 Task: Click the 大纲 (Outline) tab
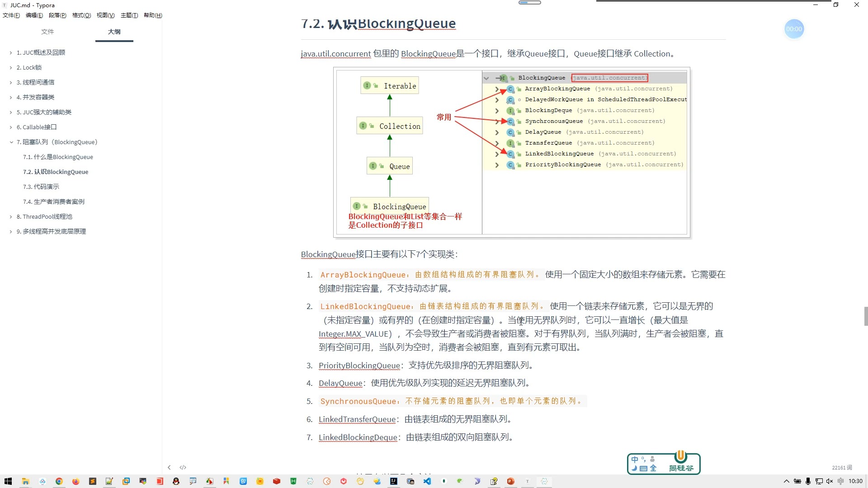(114, 32)
